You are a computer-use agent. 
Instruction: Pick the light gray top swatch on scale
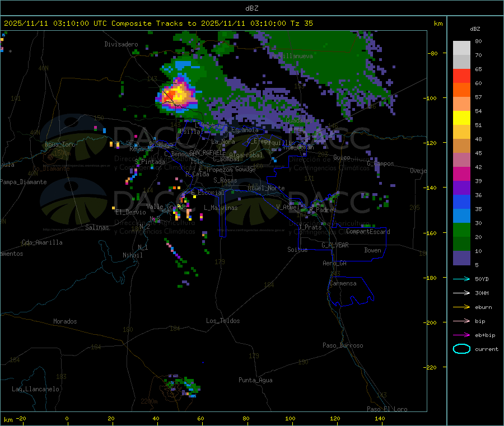coord(461,48)
